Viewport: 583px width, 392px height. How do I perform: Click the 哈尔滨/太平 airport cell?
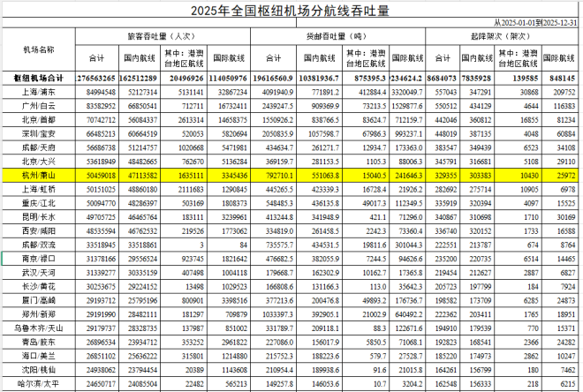coord(36,385)
